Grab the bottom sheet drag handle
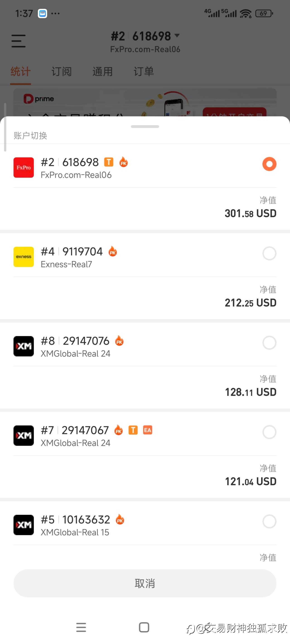The width and height of the screenshot is (290, 644). 145,127
